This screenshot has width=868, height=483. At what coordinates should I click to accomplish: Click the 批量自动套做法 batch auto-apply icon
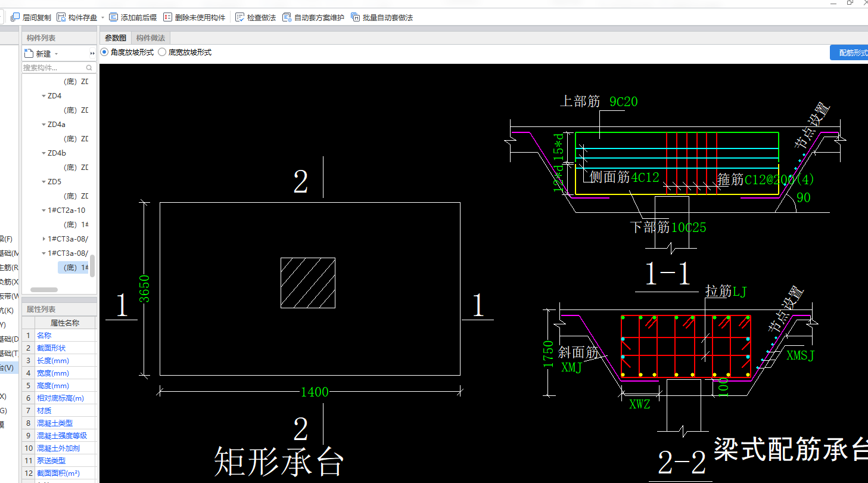356,18
